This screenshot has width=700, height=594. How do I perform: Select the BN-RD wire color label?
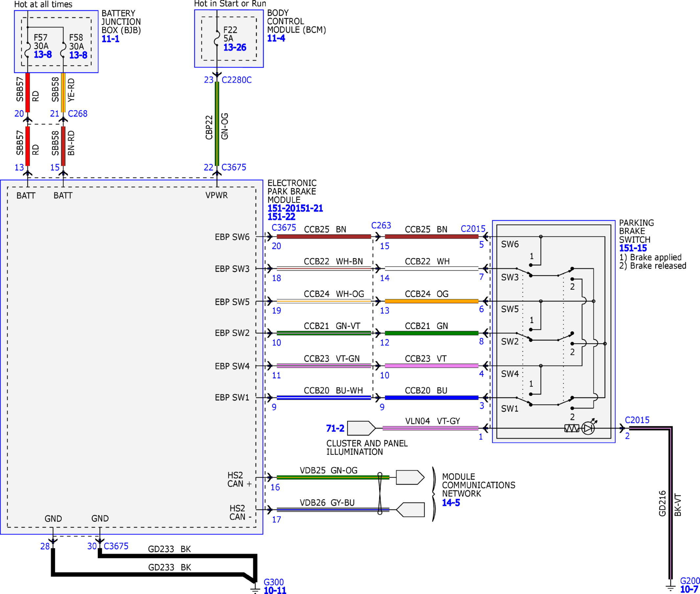[x=71, y=143]
